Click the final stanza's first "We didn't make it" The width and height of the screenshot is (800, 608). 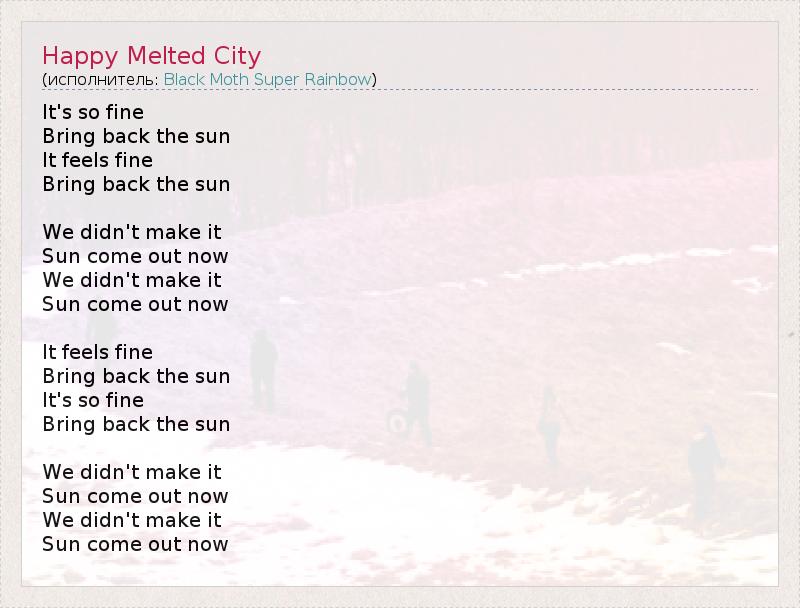coord(132,472)
